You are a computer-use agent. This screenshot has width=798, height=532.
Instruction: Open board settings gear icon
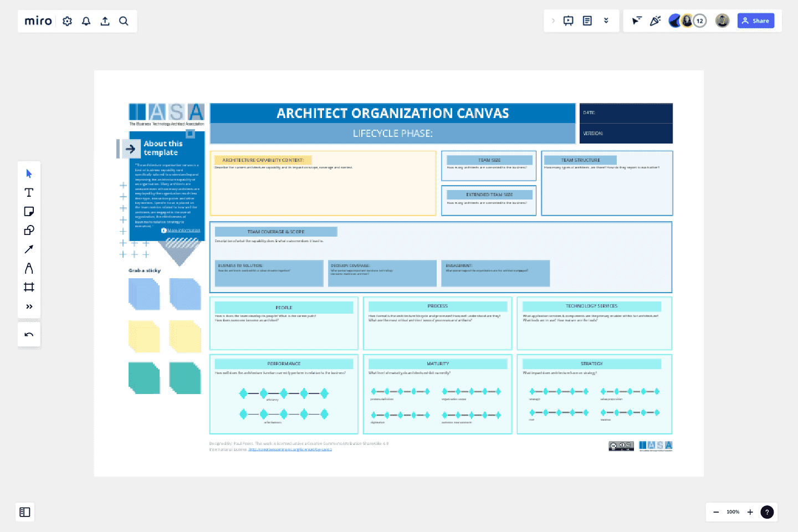click(x=67, y=21)
